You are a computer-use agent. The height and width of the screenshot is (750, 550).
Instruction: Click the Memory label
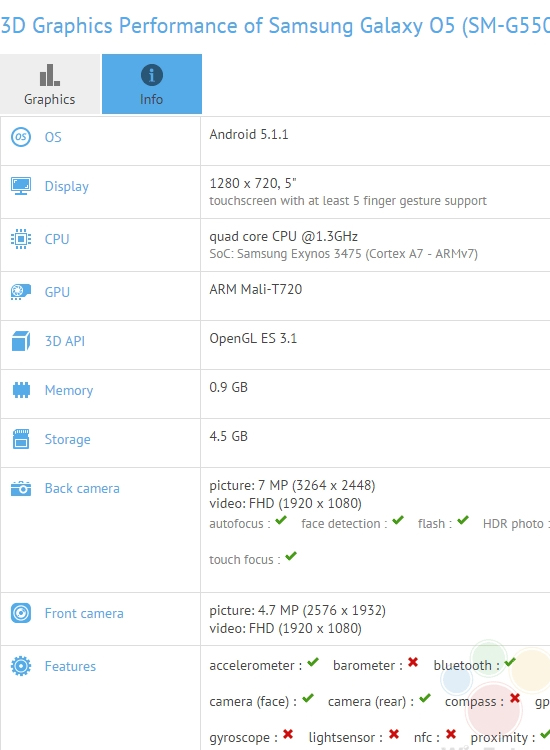(69, 390)
